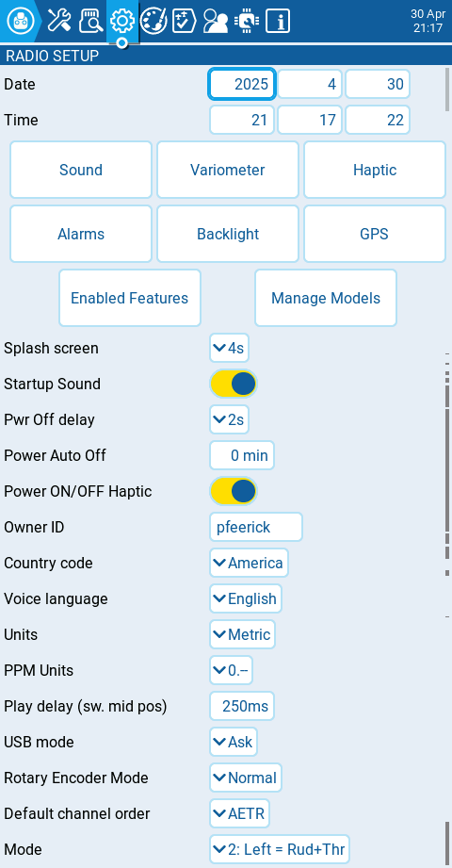Select the Power Auto Off minutes field
This screenshot has height=868, width=452.
point(242,455)
